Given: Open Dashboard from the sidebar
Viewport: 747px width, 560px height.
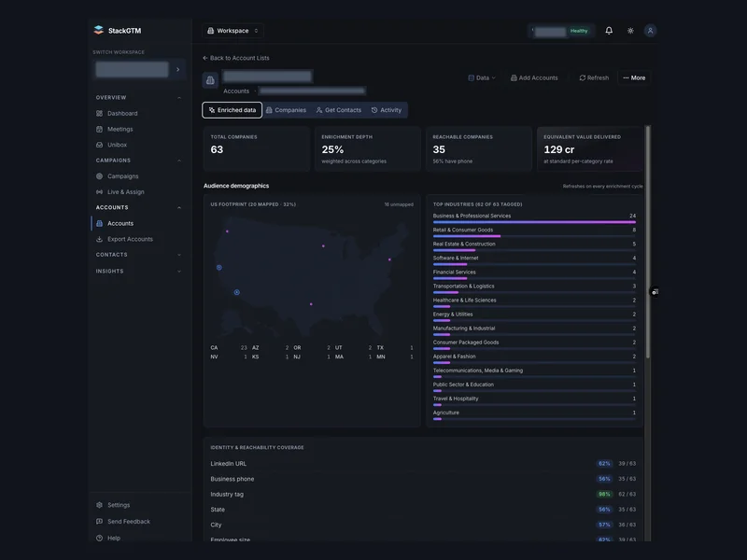Looking at the screenshot, I should tap(122, 113).
